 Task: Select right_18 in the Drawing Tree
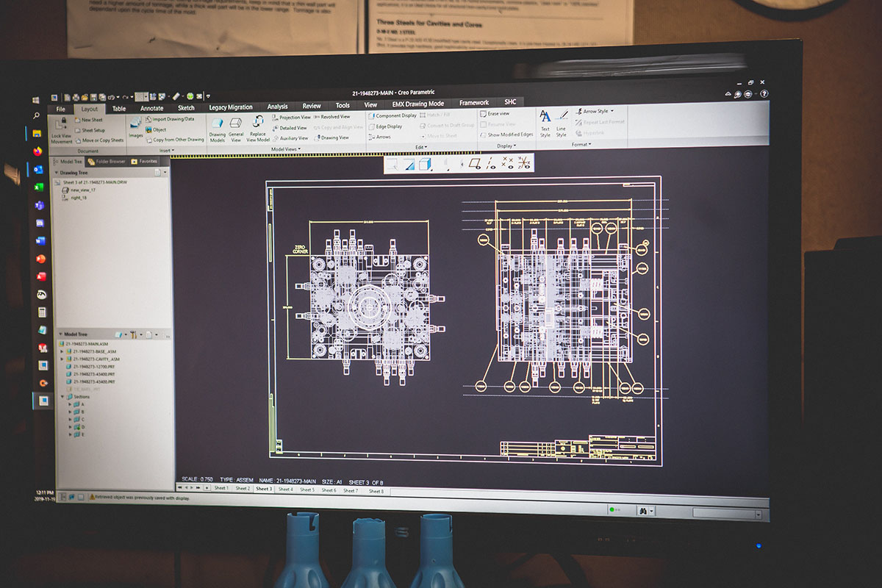tap(73, 198)
